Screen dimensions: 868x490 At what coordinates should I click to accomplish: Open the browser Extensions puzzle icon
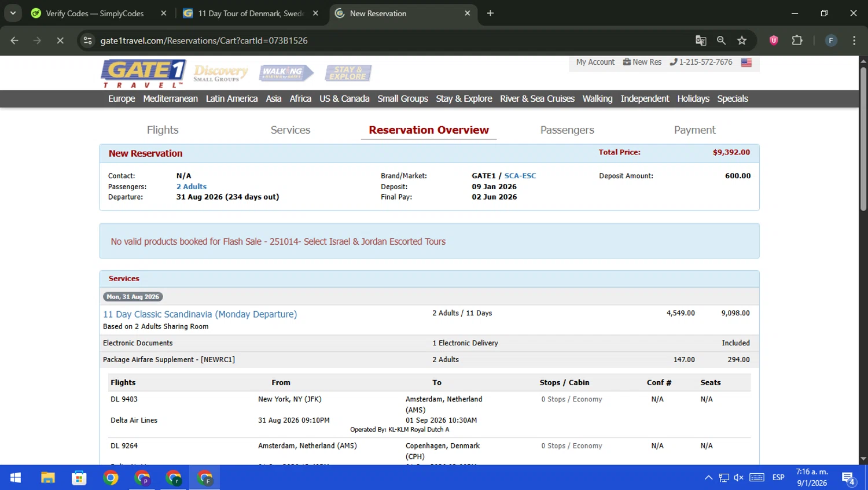click(x=797, y=40)
